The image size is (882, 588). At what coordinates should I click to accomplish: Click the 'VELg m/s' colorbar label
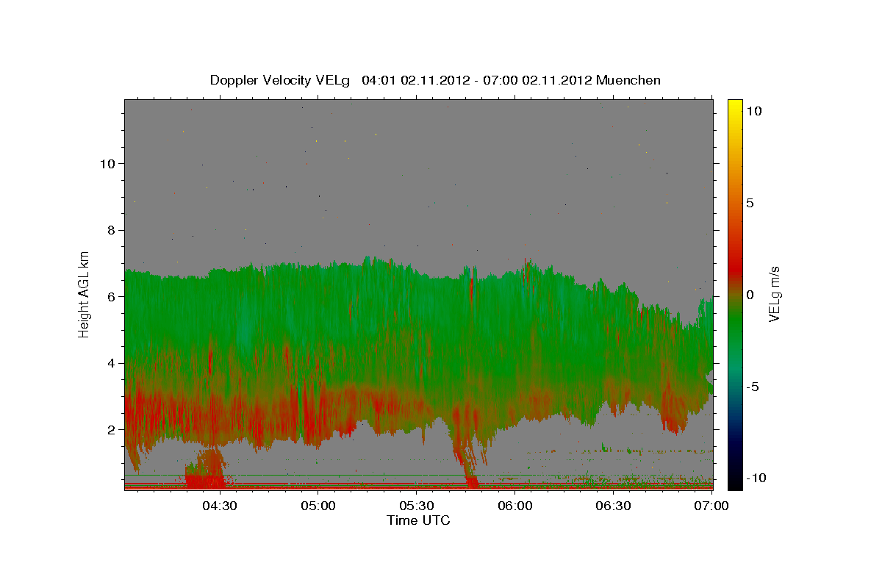point(773,294)
